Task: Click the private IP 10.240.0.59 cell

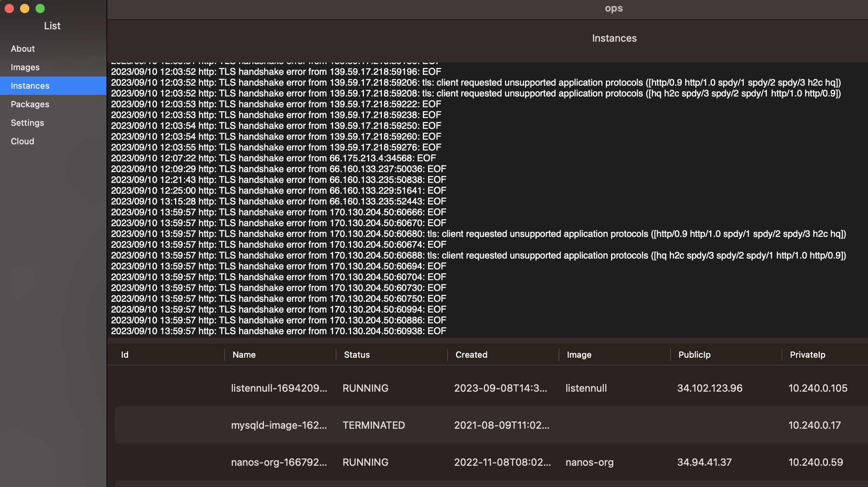Action: click(816, 462)
